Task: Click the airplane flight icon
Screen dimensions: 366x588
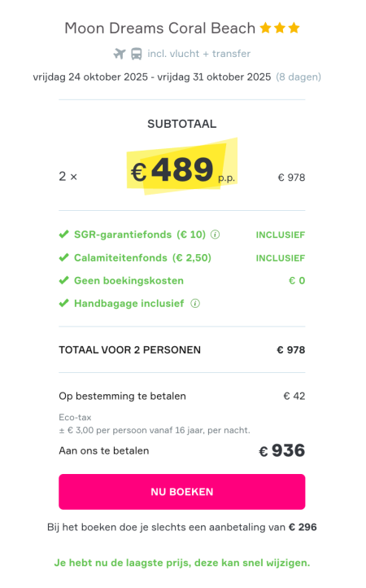Action: 120,54
